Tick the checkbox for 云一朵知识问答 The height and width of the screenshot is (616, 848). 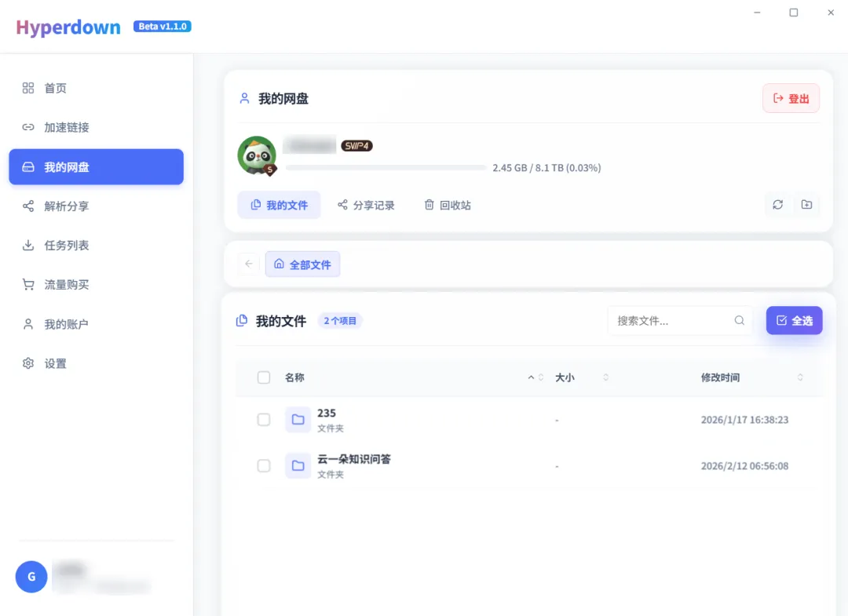(264, 466)
